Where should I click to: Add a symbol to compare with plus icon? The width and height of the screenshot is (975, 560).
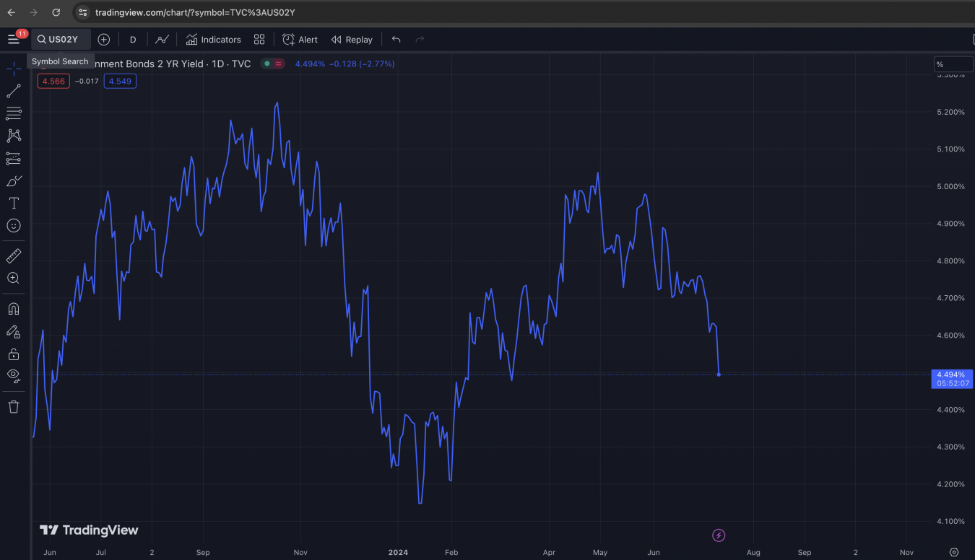[103, 39]
